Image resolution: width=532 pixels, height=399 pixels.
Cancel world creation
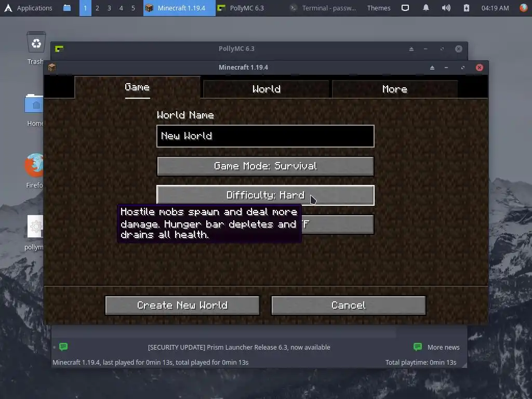(349, 305)
